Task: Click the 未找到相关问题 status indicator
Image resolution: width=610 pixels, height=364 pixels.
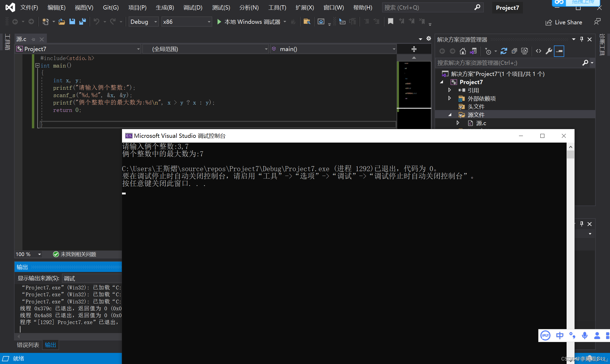Action: pos(75,254)
